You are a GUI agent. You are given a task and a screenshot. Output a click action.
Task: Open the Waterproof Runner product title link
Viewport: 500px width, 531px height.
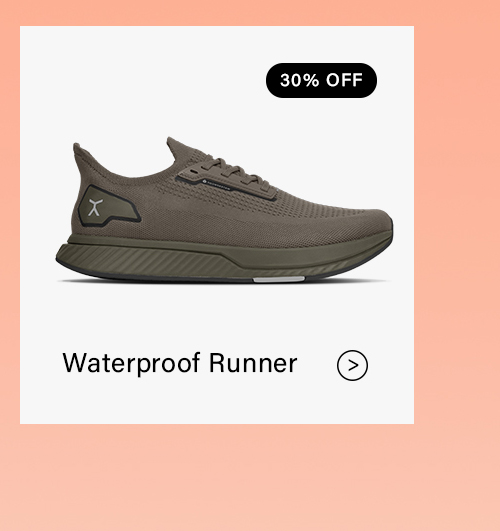180,363
